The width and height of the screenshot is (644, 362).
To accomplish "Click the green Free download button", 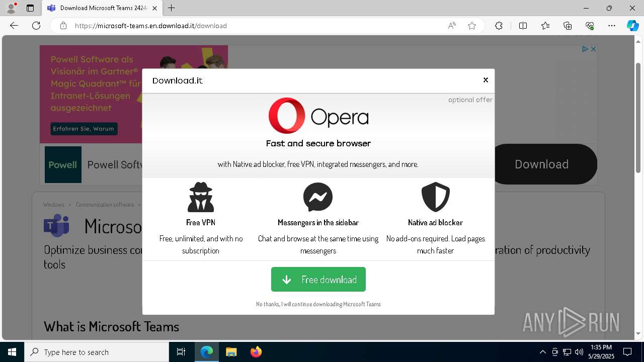I will click(x=318, y=279).
